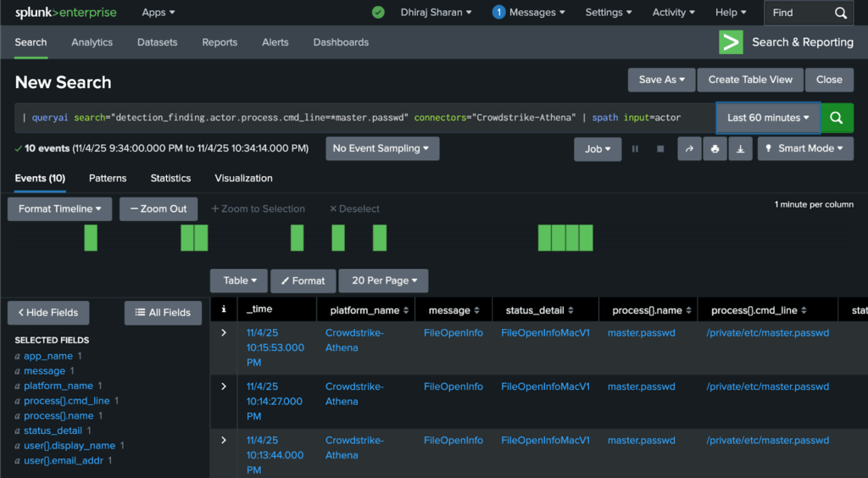Click the export download icon

tap(740, 149)
